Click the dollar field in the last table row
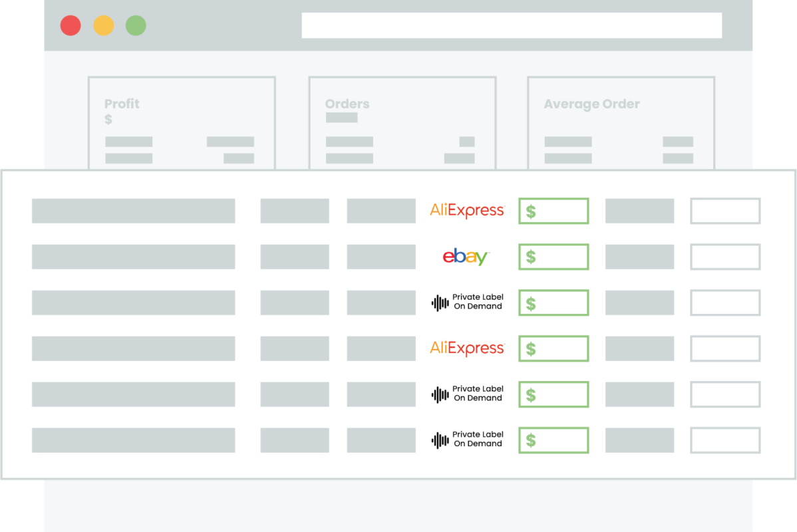 point(554,440)
